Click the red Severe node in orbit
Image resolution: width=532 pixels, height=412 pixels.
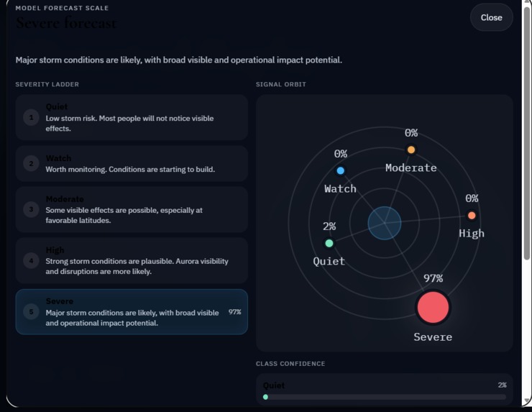pyautogui.click(x=433, y=308)
